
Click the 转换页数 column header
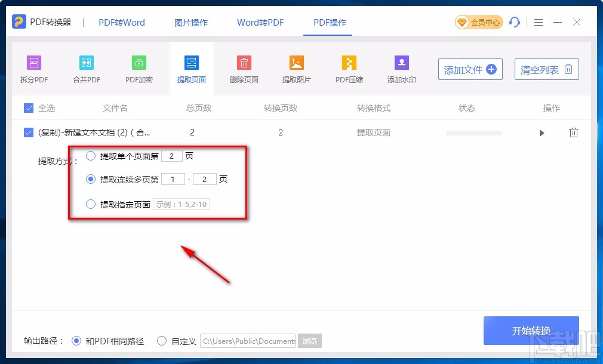click(281, 108)
